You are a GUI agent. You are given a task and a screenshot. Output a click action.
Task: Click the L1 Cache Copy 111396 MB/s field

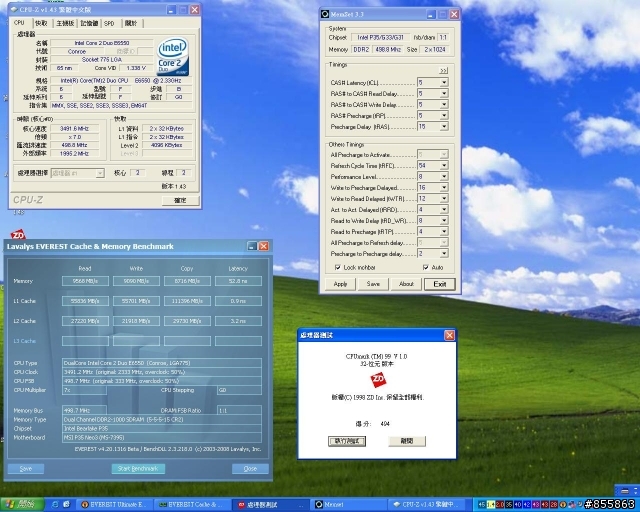tap(187, 301)
